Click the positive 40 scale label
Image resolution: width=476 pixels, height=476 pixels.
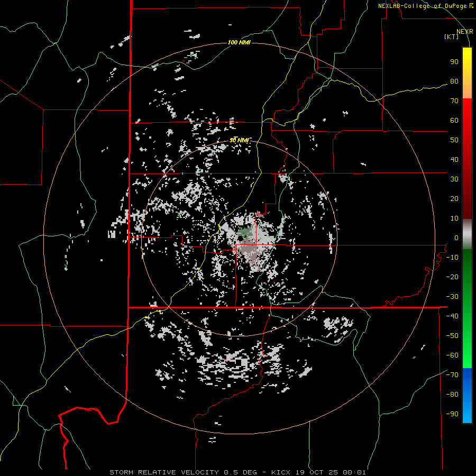coord(454,160)
